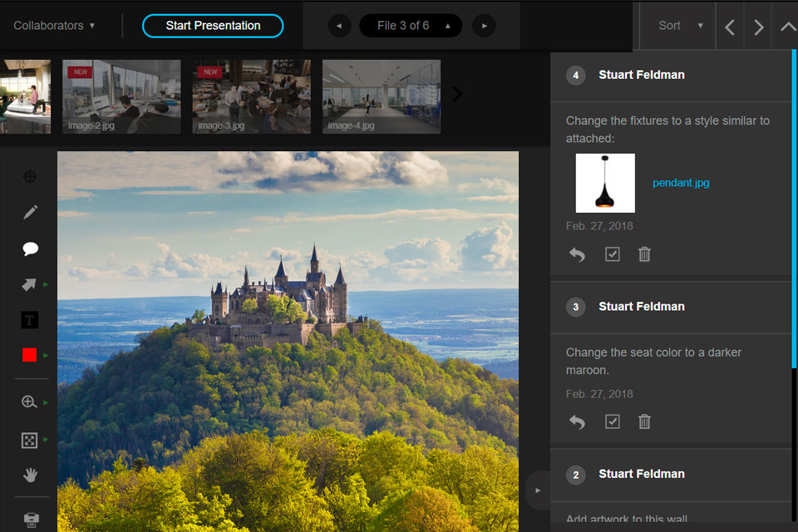
Task: Delete comment 4
Action: tap(644, 254)
